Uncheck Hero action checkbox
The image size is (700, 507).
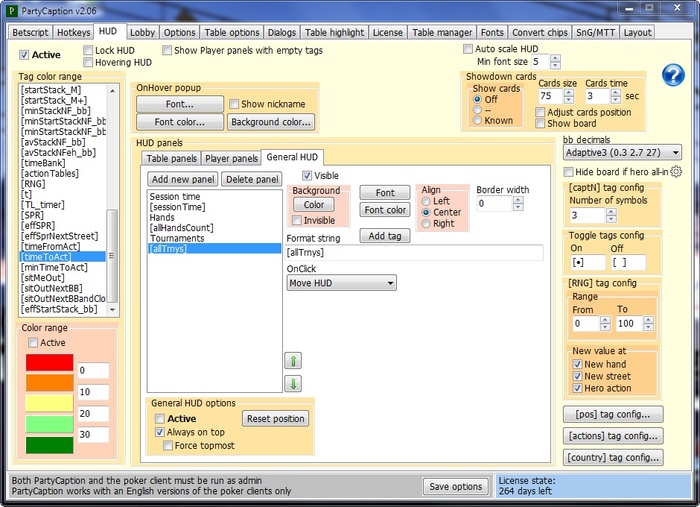[x=577, y=388]
